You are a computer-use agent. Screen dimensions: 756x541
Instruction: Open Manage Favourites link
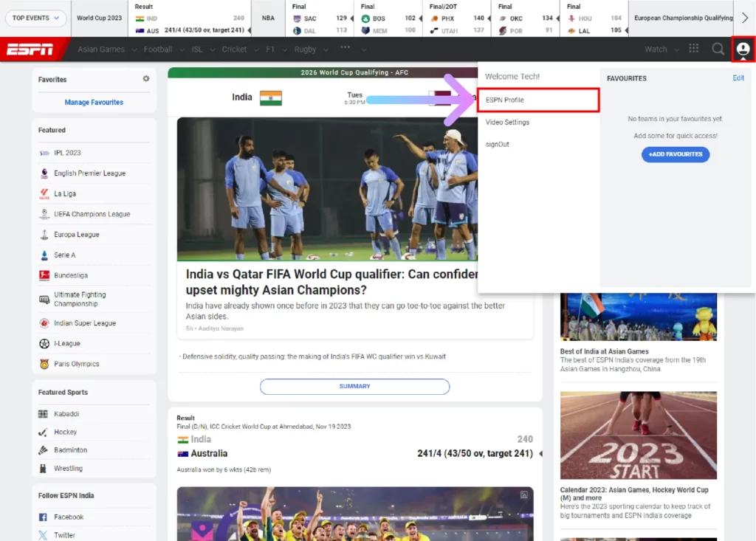pos(94,102)
